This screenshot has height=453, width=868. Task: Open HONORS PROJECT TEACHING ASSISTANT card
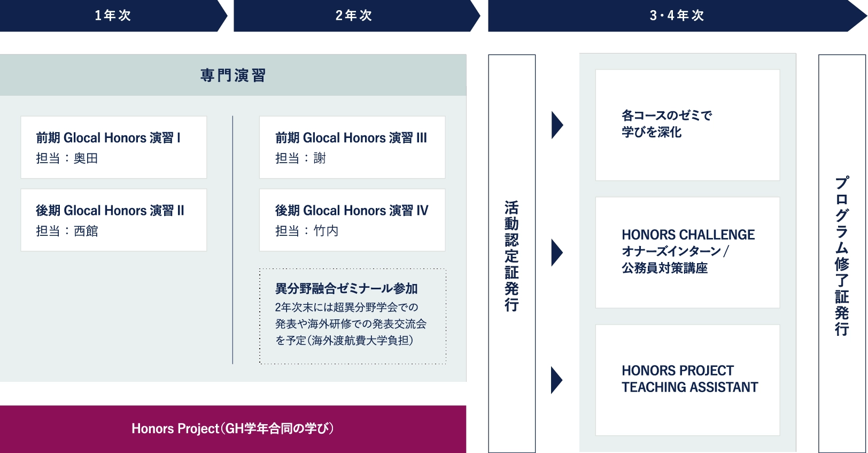[x=687, y=380]
